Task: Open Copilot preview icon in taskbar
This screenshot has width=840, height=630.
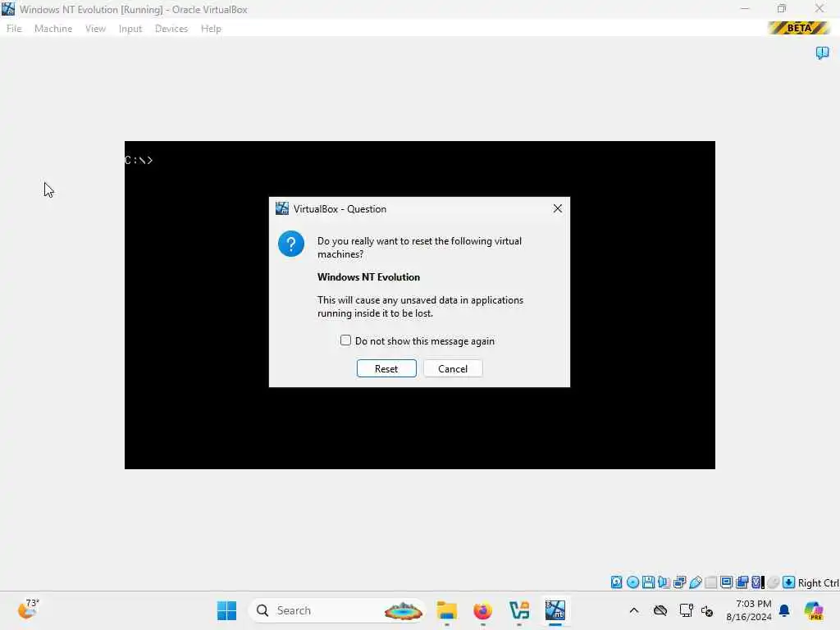Action: point(814,610)
